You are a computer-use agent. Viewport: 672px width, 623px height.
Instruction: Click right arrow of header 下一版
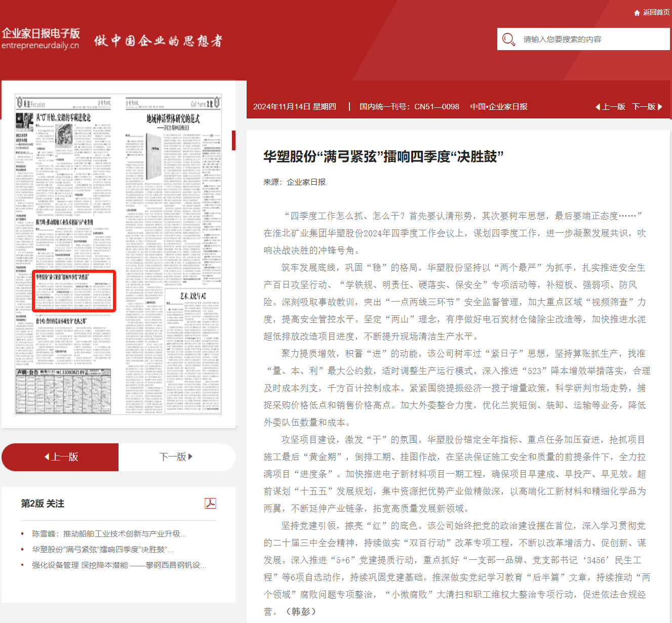click(660, 107)
